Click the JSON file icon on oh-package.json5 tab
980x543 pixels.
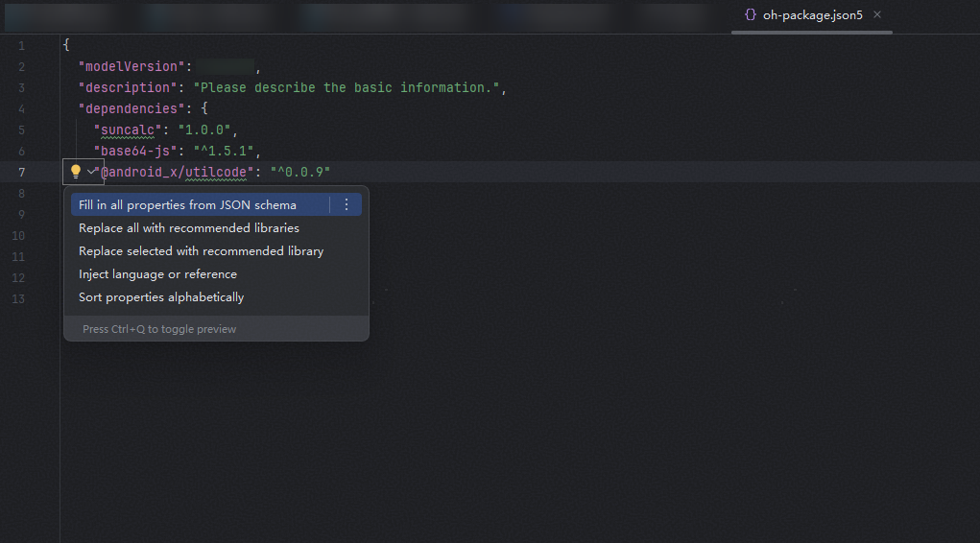coord(750,15)
